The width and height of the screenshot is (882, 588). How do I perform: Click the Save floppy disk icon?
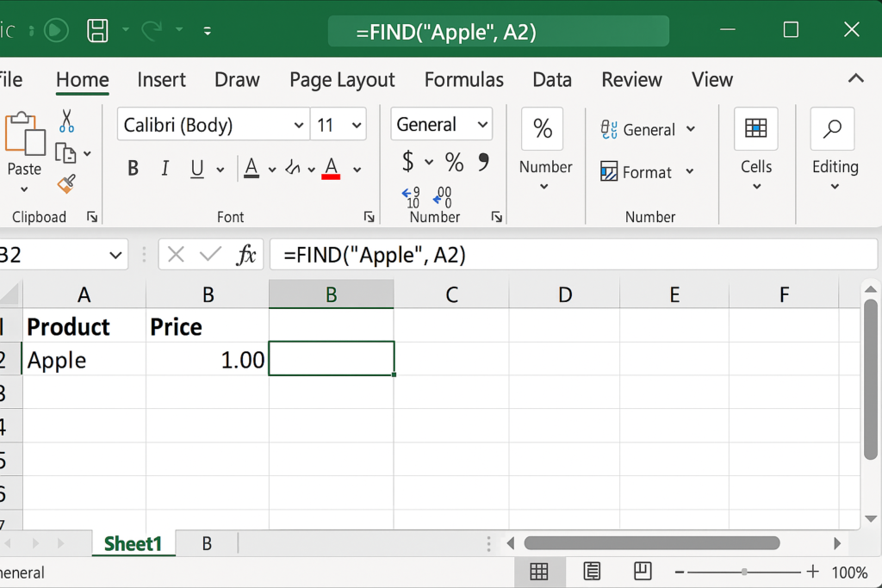point(98,30)
